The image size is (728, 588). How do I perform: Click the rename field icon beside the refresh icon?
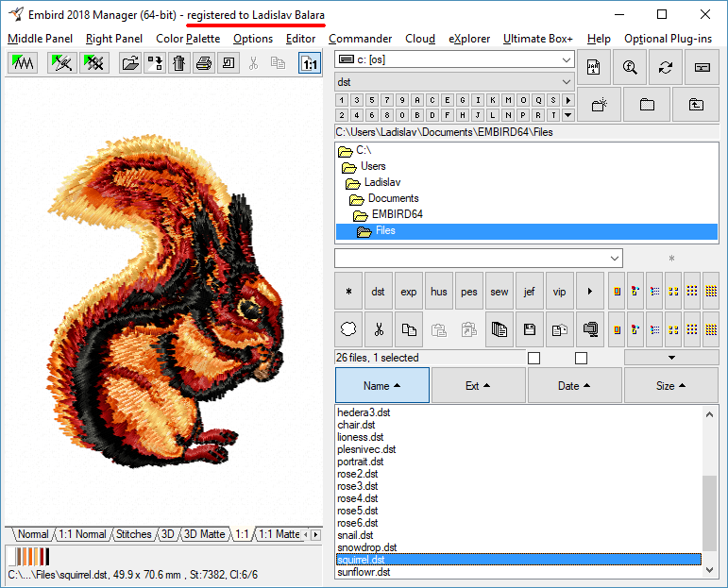pyautogui.click(x=702, y=67)
